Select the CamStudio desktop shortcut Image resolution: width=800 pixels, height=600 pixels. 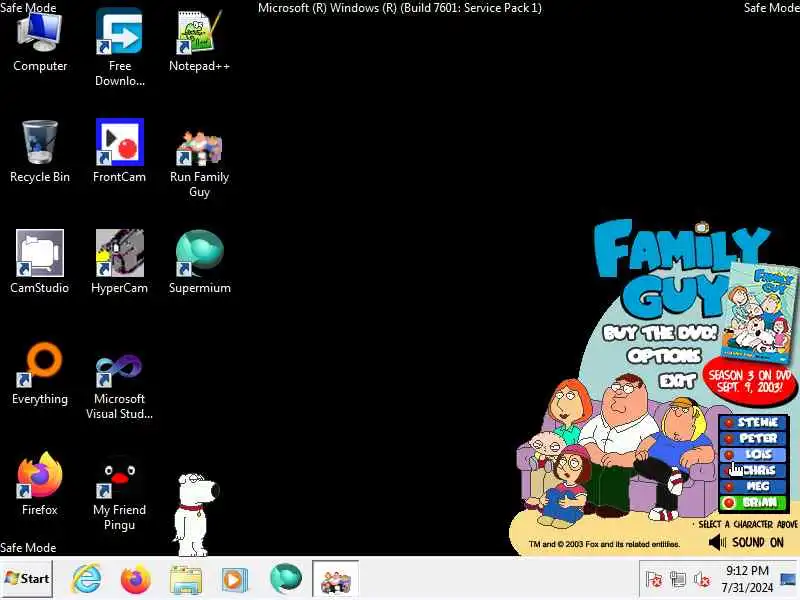point(40,262)
